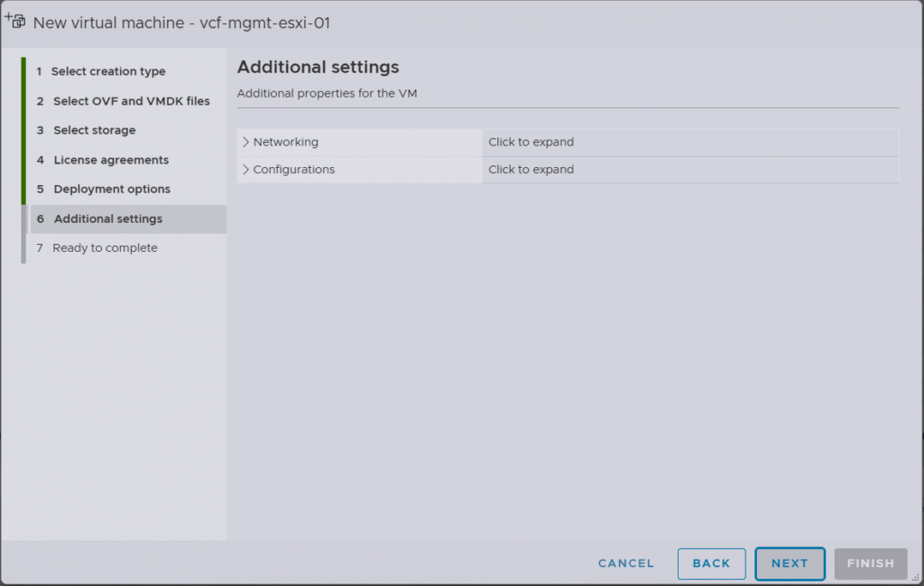The width and height of the screenshot is (924, 586).
Task: Click the Networking section label
Action: coord(285,142)
